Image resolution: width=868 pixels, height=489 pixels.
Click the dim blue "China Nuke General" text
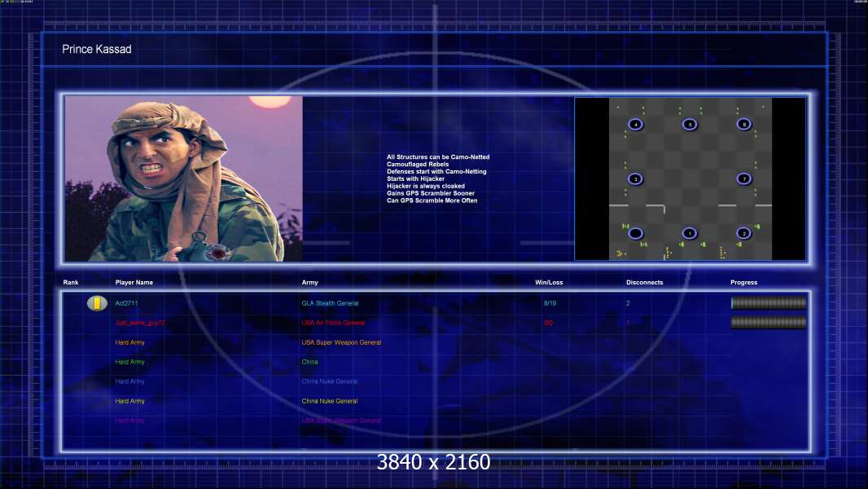click(330, 381)
